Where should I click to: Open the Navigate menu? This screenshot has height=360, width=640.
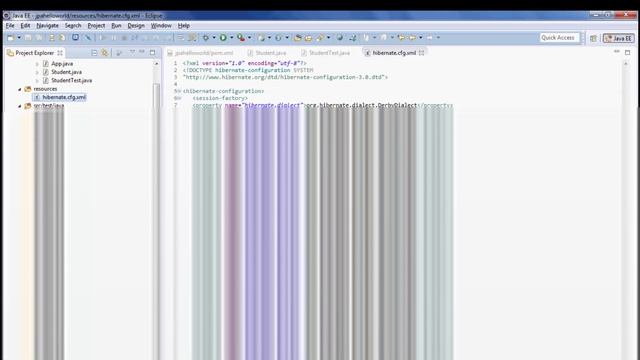coord(47,25)
